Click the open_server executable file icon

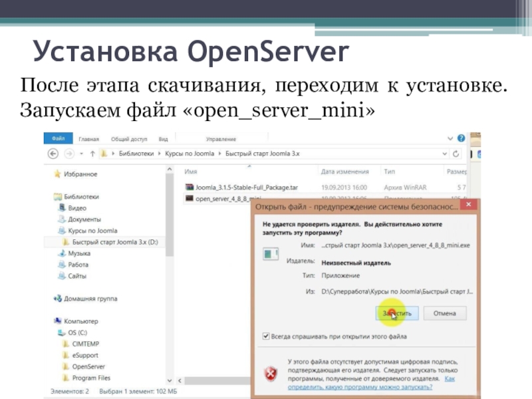click(x=190, y=198)
